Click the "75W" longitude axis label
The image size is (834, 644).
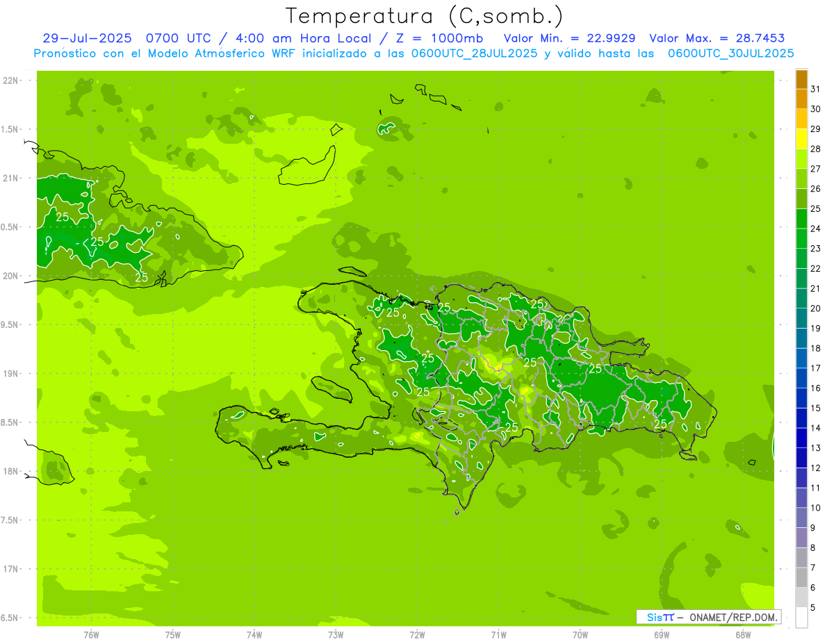(x=173, y=635)
